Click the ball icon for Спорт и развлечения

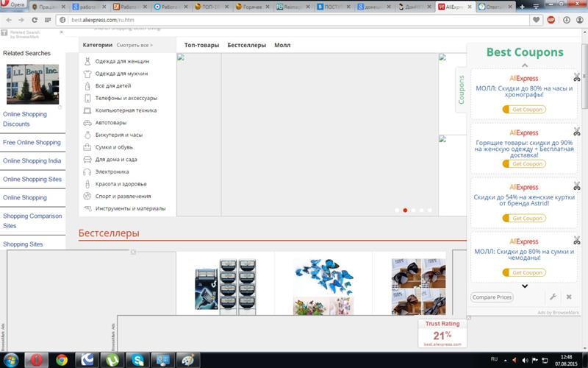click(x=87, y=196)
